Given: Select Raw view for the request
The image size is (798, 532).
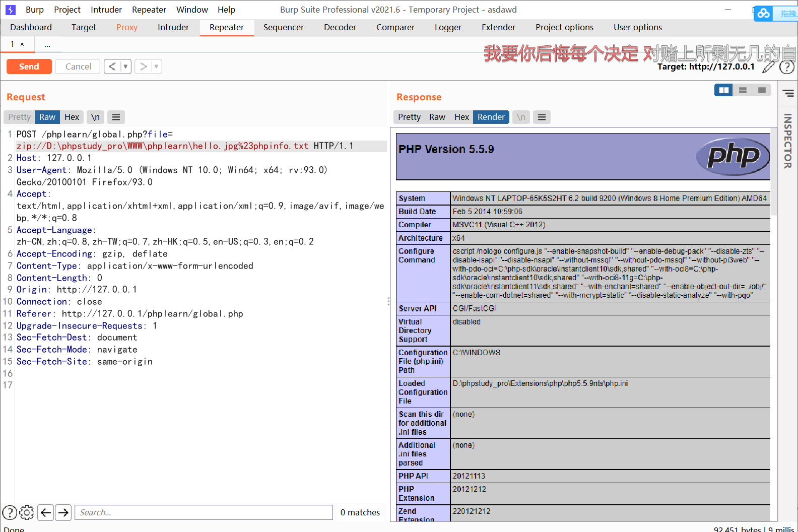Looking at the screenshot, I should (47, 117).
